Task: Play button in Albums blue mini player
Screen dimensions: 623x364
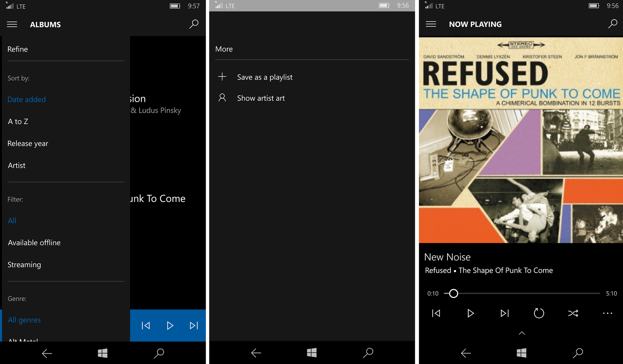Action: tap(170, 326)
